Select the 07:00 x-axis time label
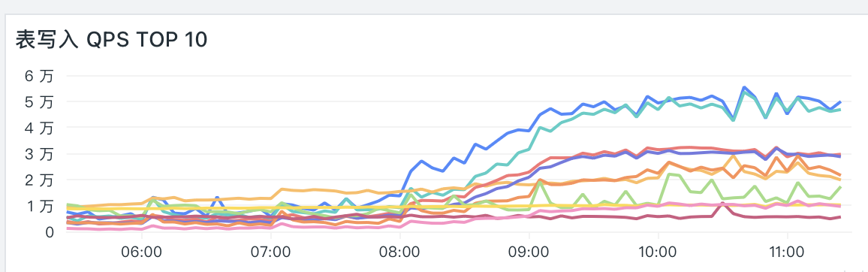The width and height of the screenshot is (868, 272). 271,252
